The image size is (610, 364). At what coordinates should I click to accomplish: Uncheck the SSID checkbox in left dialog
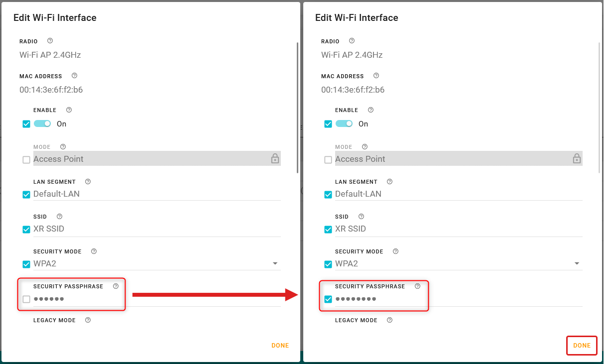point(26,230)
